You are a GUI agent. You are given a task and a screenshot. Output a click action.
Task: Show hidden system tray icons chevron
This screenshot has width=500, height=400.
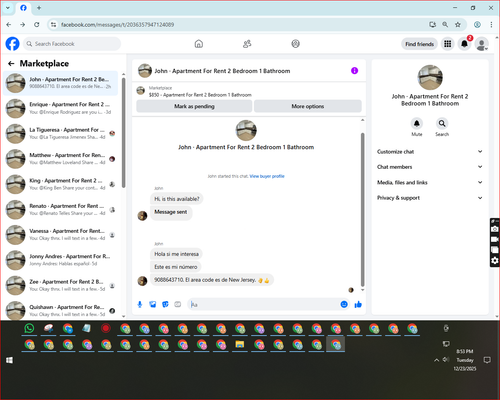pos(436,360)
